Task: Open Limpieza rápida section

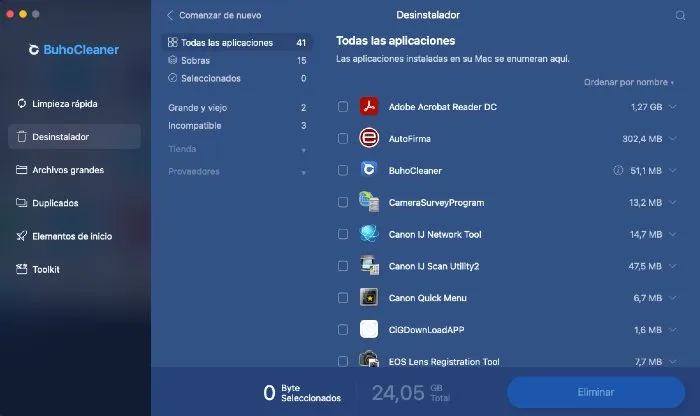Action: pos(74,104)
